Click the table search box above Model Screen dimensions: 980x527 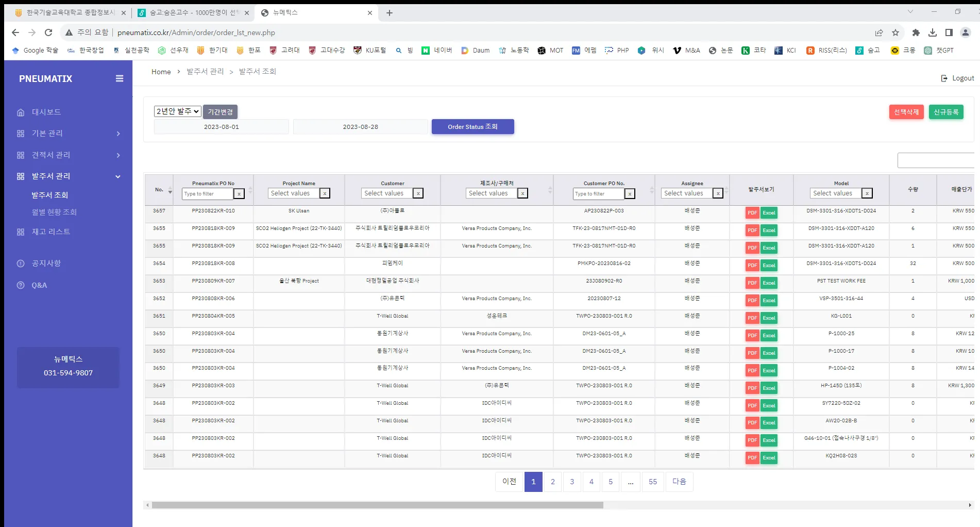click(936, 160)
